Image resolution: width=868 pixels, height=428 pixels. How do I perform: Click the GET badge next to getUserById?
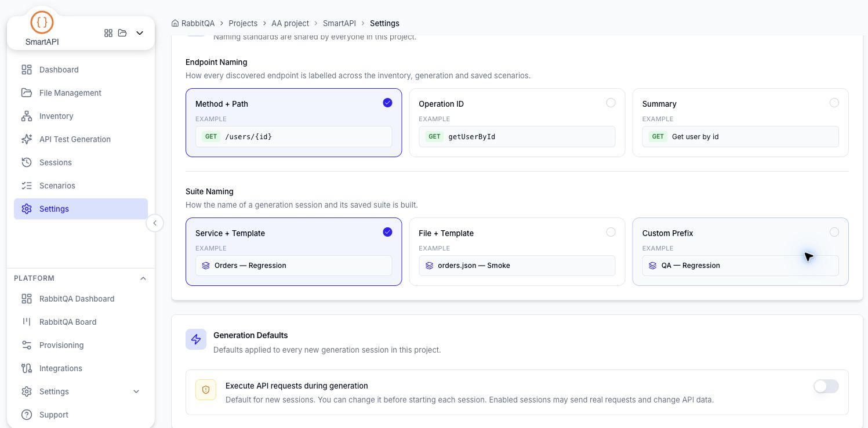tap(434, 137)
